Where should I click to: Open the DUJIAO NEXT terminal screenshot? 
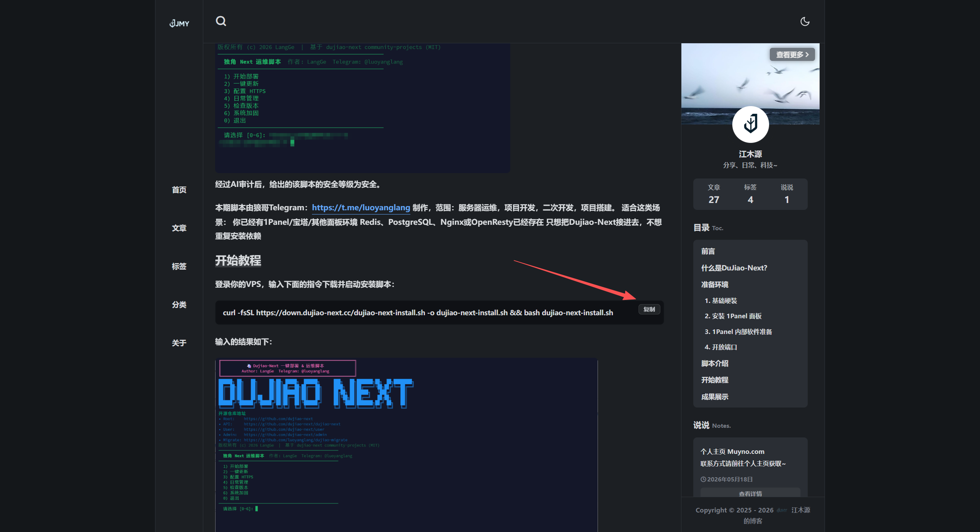(x=406, y=445)
